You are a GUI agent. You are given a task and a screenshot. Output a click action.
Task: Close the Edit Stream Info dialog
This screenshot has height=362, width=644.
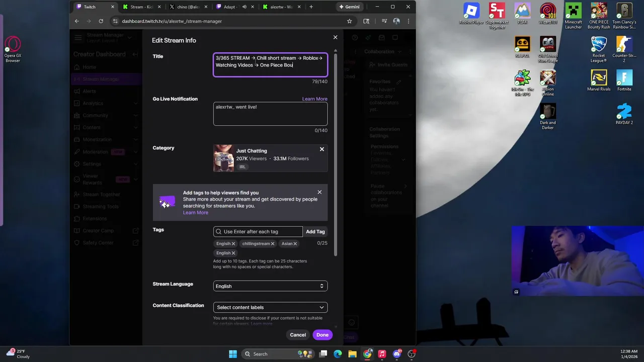click(x=335, y=37)
